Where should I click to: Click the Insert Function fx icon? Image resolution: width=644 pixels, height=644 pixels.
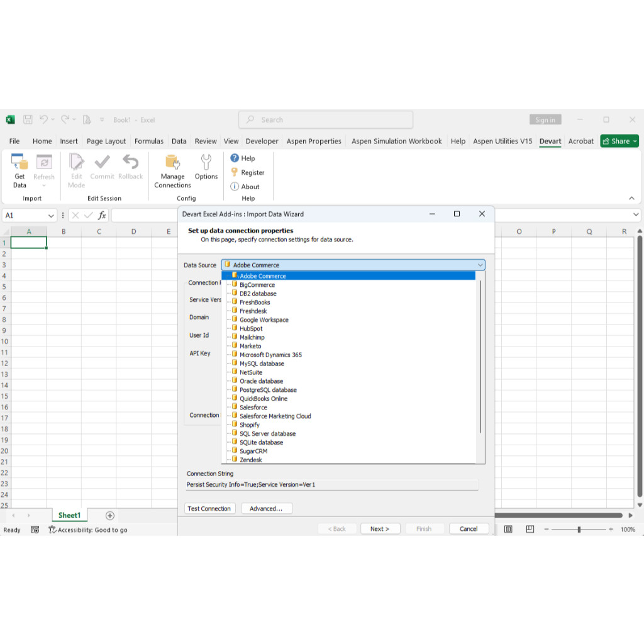point(102,215)
